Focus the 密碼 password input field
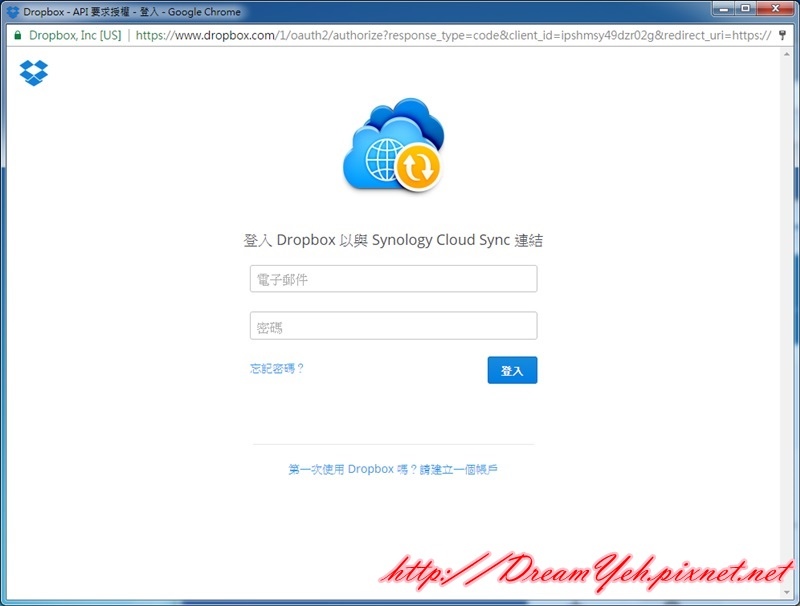Viewport: 800px width, 606px height. click(x=393, y=325)
